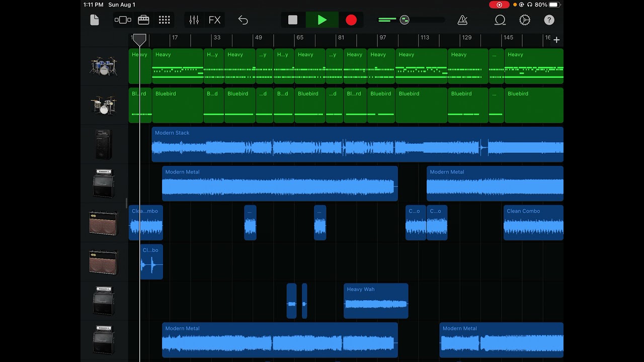Select the Clea...mbo region at start
Image resolution: width=644 pixels, height=362 pixels.
(x=146, y=223)
